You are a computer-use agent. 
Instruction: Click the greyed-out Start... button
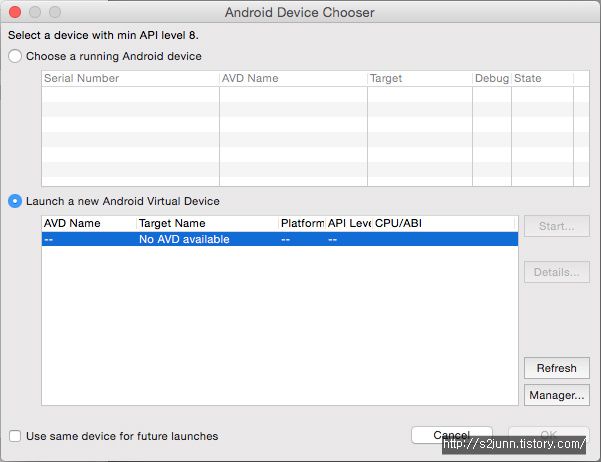[x=557, y=226]
